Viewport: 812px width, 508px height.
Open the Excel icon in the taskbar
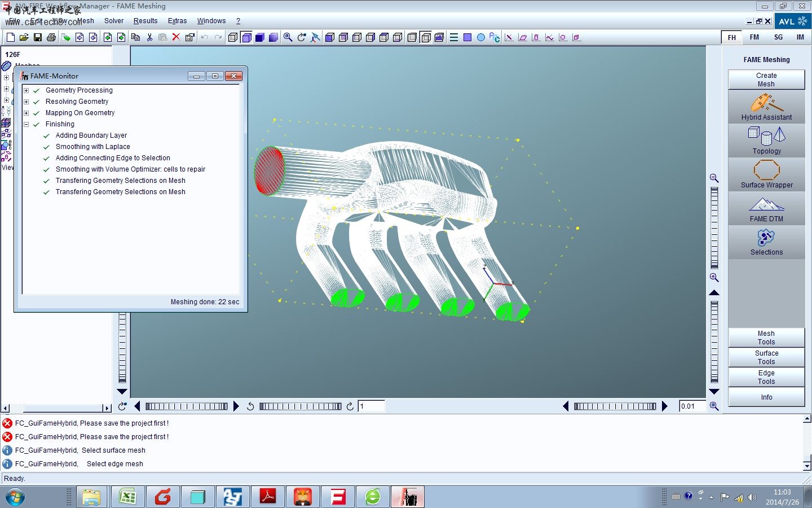[x=127, y=497]
